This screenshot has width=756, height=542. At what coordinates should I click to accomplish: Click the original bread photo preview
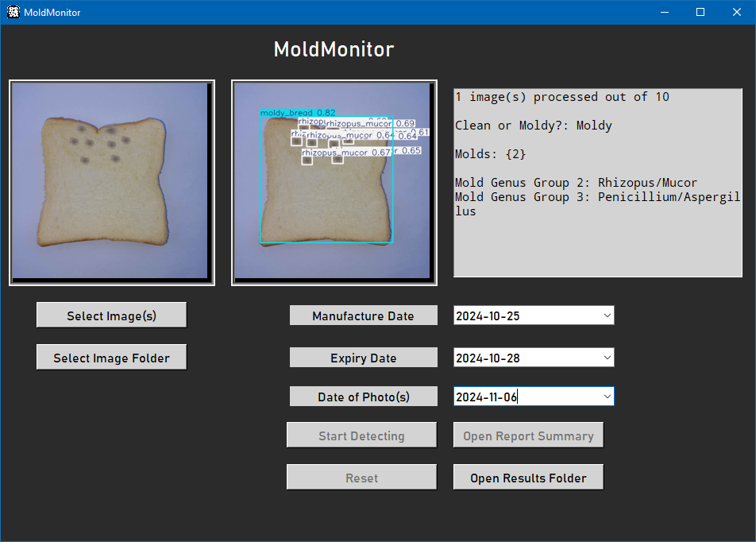click(x=111, y=182)
